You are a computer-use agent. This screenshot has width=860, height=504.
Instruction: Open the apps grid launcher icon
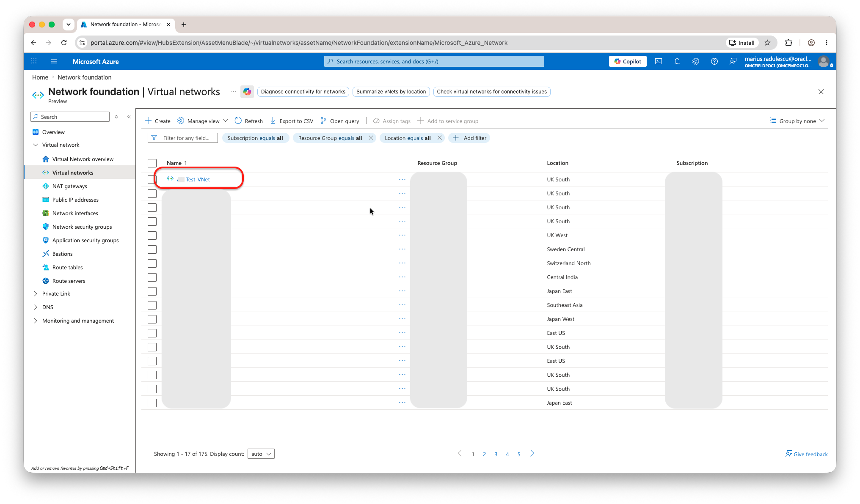(x=34, y=61)
